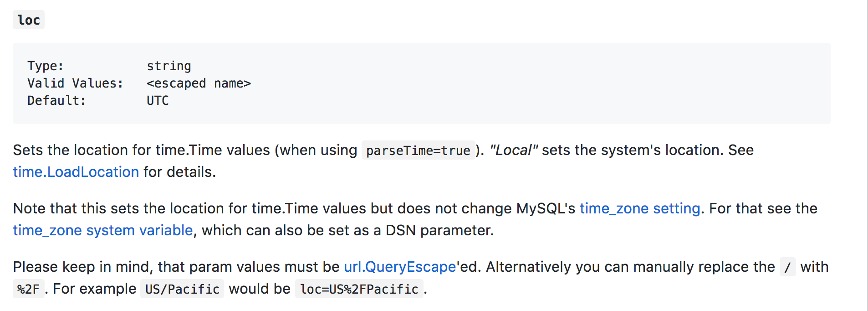Click the word MySQL's in the note
Image resolution: width=868 pixels, height=311 pixels.
[546, 208]
